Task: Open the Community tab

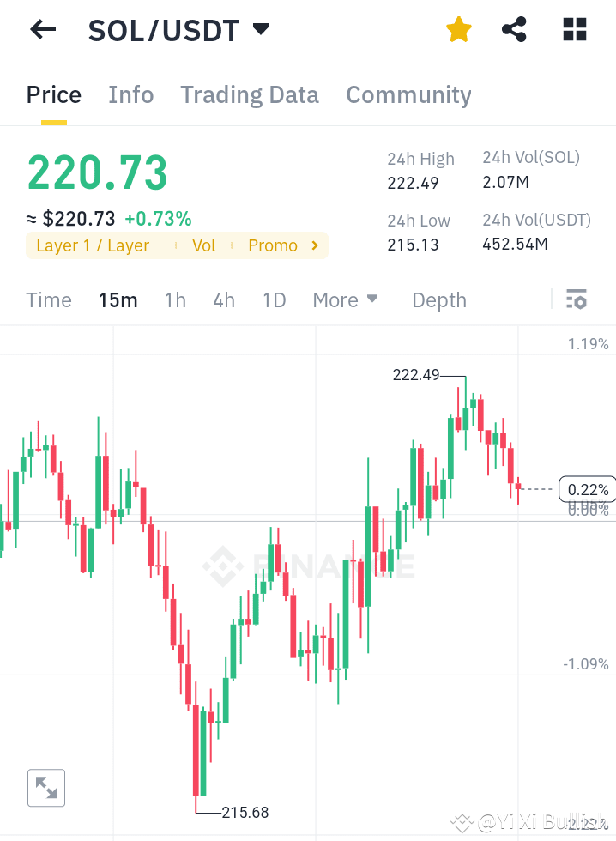Action: [408, 94]
